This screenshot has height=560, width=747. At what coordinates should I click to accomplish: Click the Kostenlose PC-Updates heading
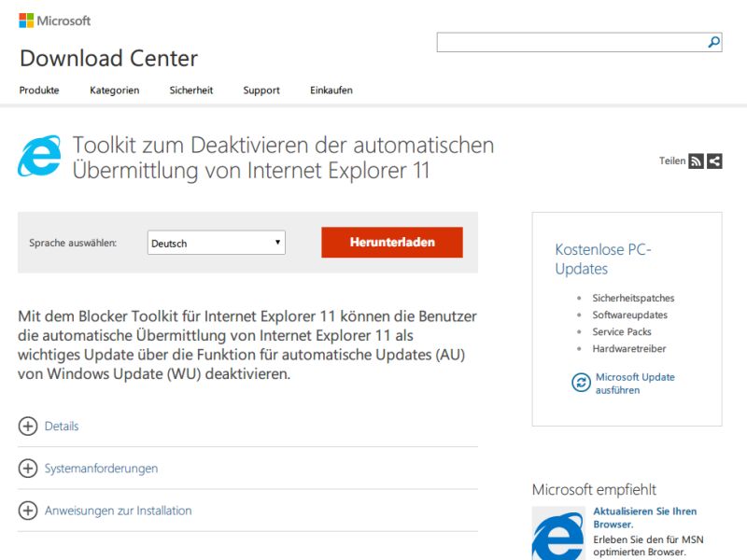click(603, 259)
